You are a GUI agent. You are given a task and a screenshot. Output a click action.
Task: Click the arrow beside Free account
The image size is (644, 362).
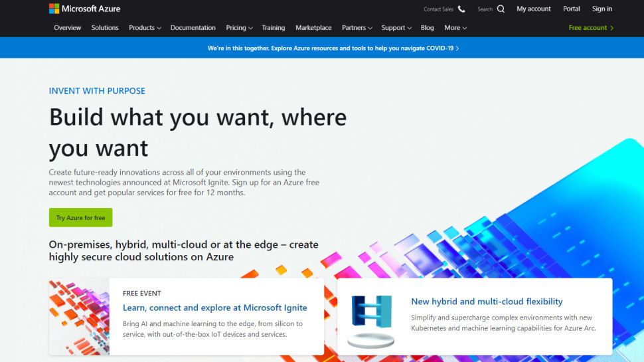point(611,28)
